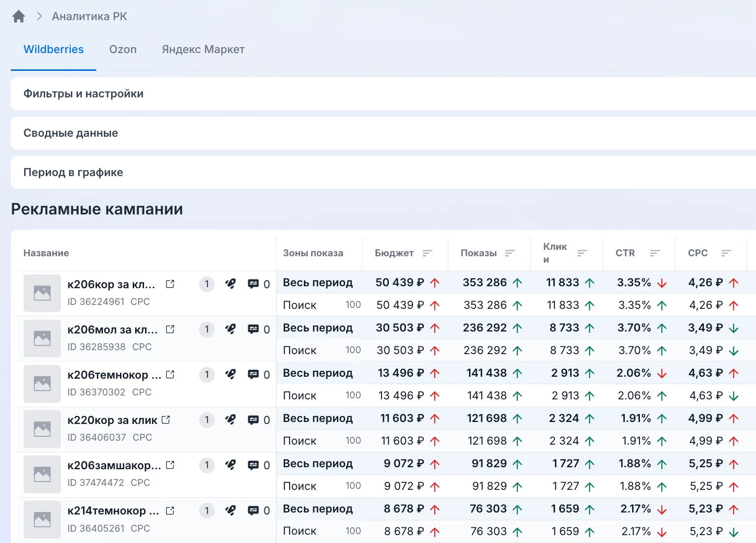756x543 pixels.
Task: Sort campaigns by CTR column icon
Action: click(655, 253)
